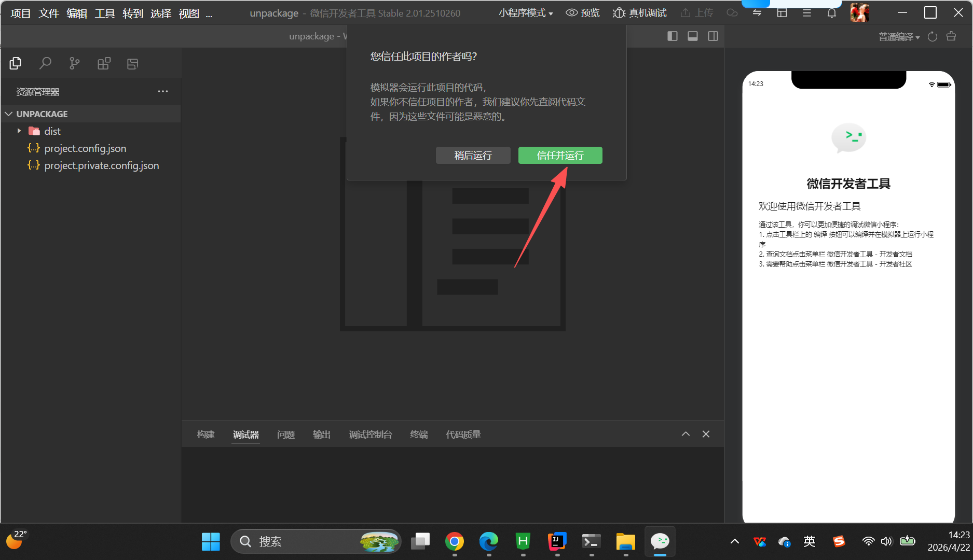Open the resource manager more options ellipsis
973x560 pixels.
click(x=163, y=91)
